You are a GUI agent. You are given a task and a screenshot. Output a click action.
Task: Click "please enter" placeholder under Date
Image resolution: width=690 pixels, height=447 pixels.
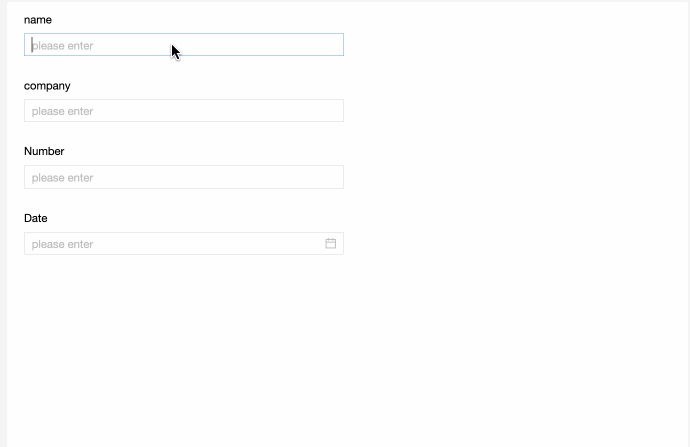[62, 244]
